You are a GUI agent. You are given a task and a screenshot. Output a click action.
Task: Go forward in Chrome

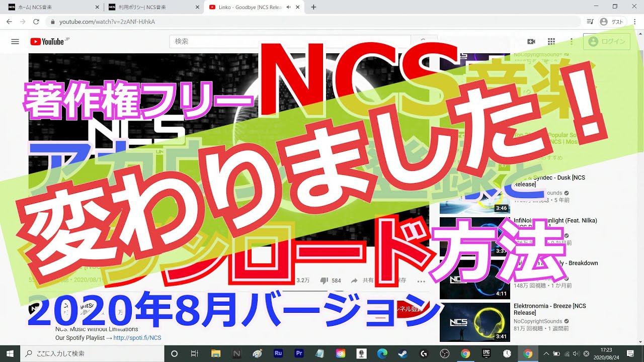tap(22, 22)
